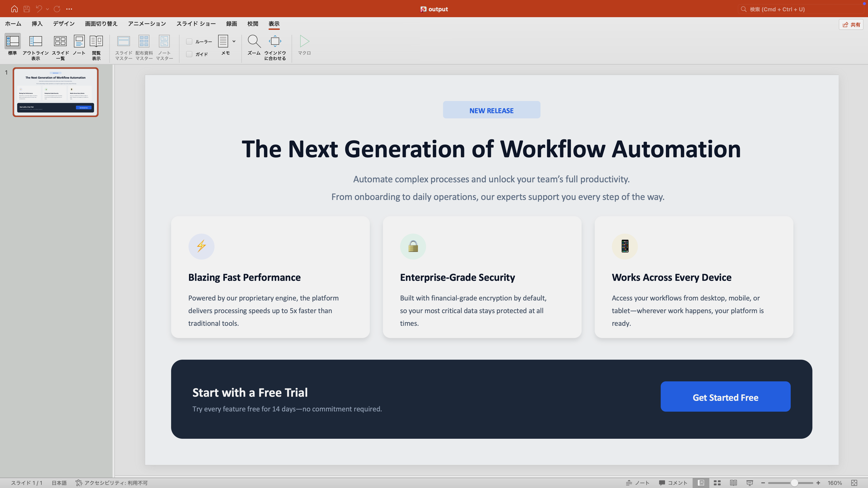Switch to 配布資料マスター view
The width and height of the screenshot is (868, 488).
[x=144, y=47]
